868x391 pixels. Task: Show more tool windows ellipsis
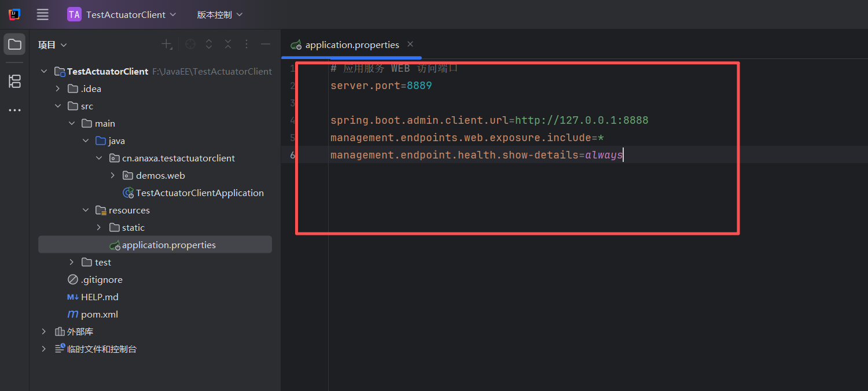pyautogui.click(x=14, y=110)
